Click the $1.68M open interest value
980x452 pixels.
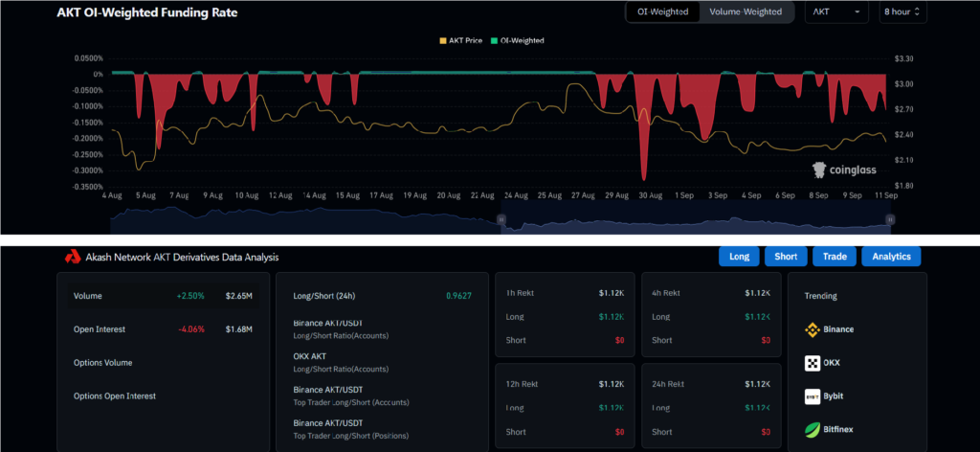click(238, 328)
